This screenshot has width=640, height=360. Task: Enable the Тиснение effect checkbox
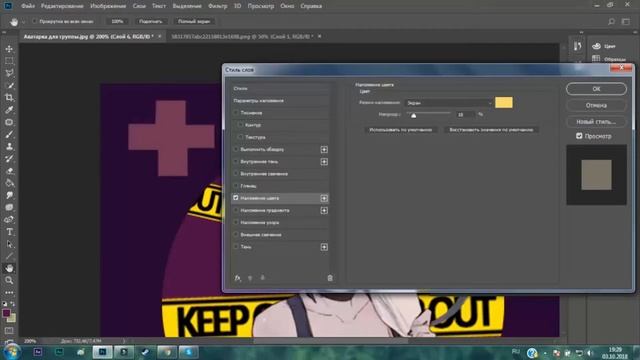click(x=236, y=113)
